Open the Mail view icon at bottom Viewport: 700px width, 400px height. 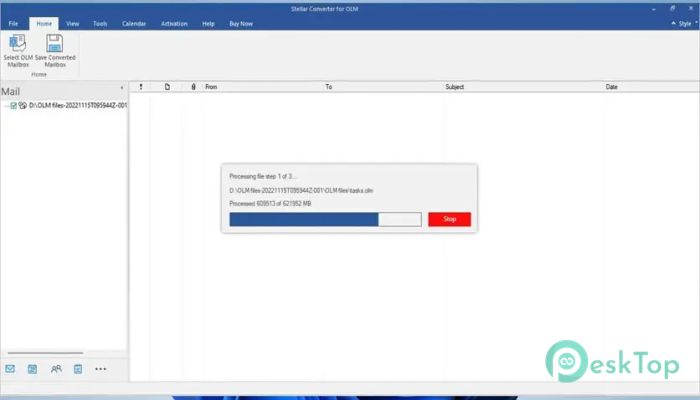[x=10, y=369]
